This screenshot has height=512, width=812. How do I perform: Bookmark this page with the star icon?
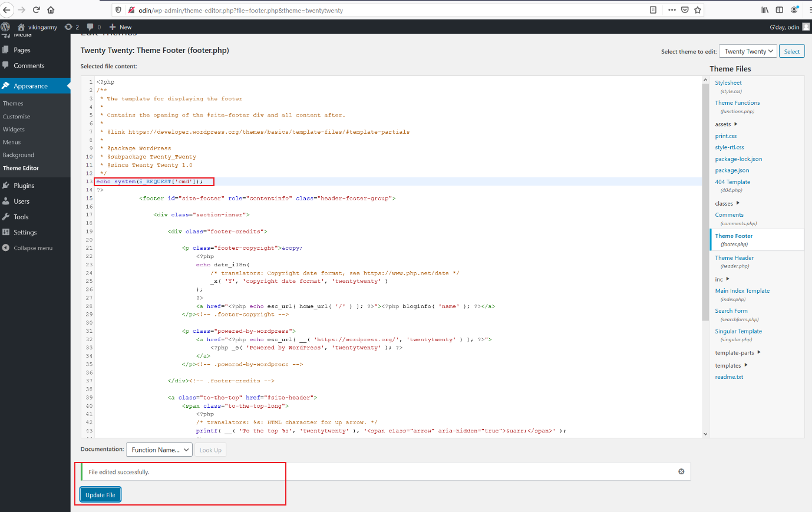click(698, 10)
